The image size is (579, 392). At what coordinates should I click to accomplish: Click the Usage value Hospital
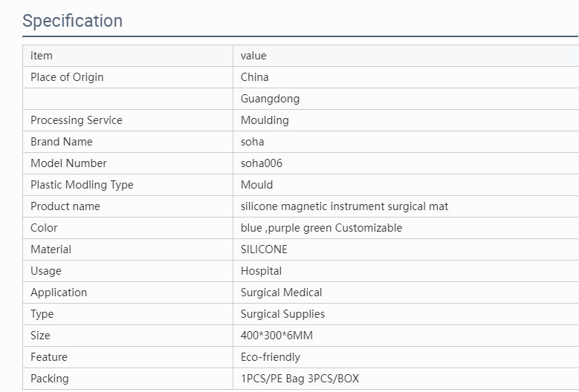tap(261, 271)
